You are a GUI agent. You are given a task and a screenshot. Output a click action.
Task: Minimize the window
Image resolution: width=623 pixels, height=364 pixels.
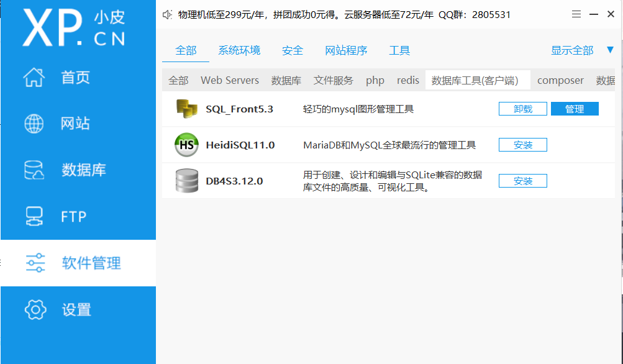coord(594,14)
